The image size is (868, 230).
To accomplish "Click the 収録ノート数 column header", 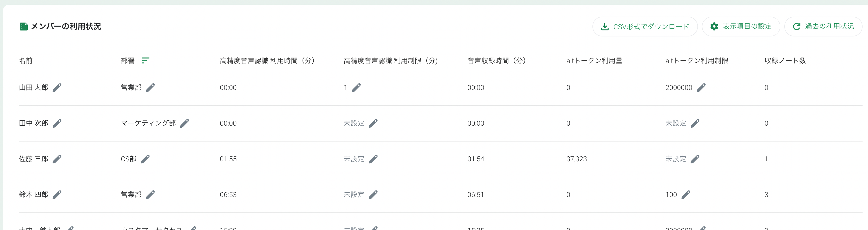I will pyautogui.click(x=785, y=61).
